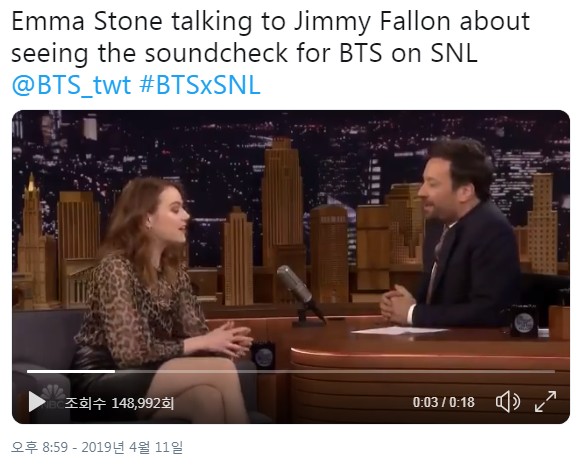Click the white papers on the desk

[x=400, y=330]
